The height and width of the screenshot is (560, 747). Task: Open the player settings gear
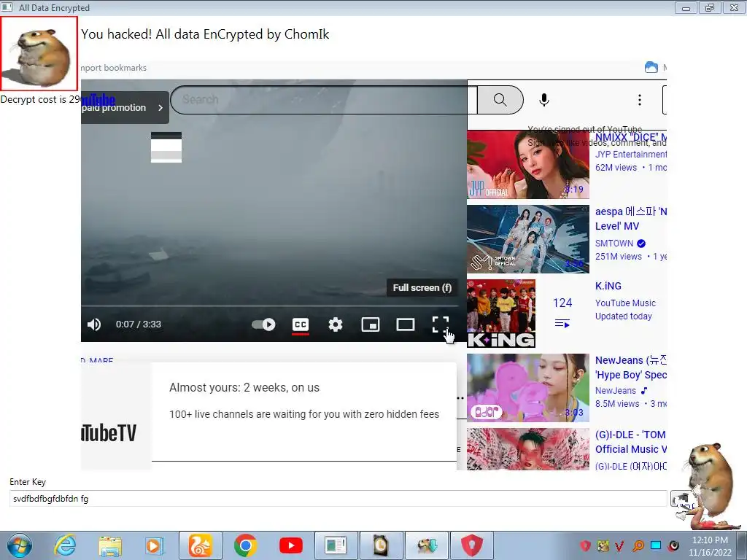336,324
